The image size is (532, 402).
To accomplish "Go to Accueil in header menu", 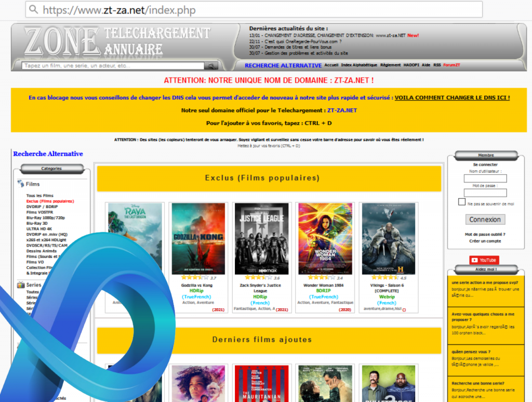I will (331, 65).
